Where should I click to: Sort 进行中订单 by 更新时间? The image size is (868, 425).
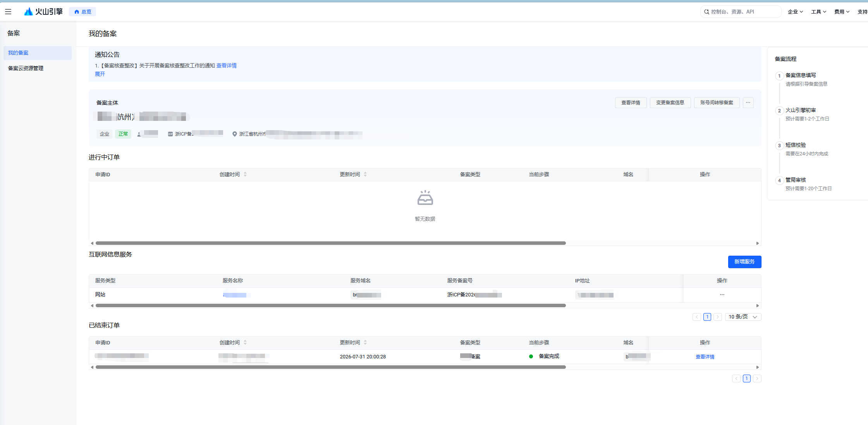pyautogui.click(x=365, y=174)
